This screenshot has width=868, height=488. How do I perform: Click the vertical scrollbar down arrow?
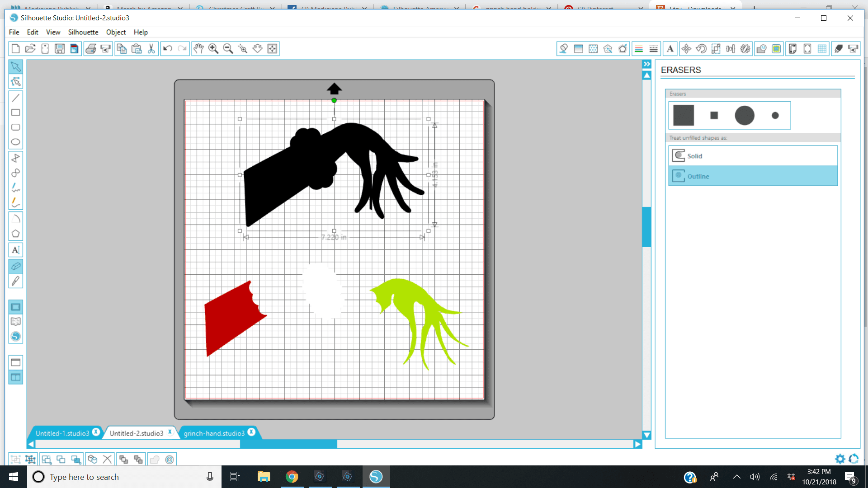[647, 435]
